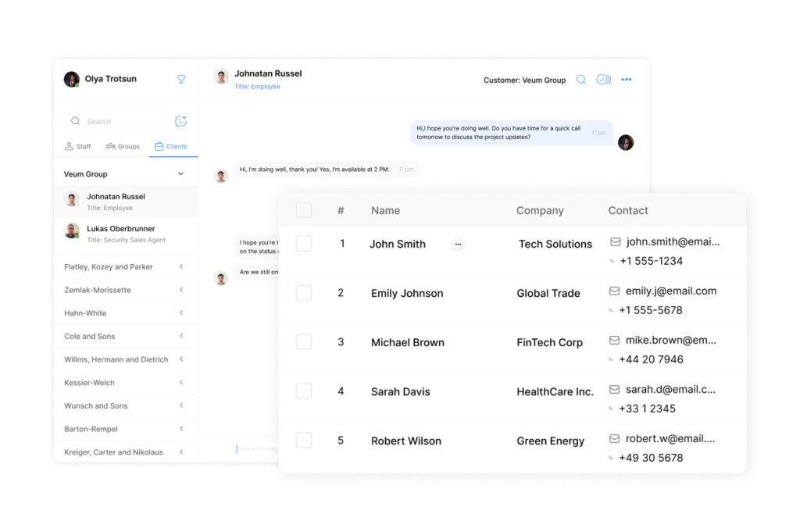Check the box for Emily Johnson row
This screenshot has width=800, height=532.
304,293
